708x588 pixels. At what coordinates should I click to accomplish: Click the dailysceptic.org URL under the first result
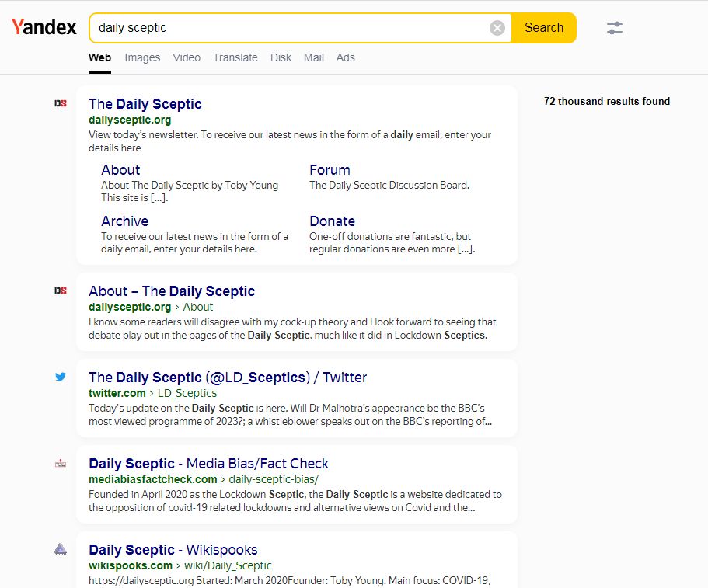pos(130,120)
